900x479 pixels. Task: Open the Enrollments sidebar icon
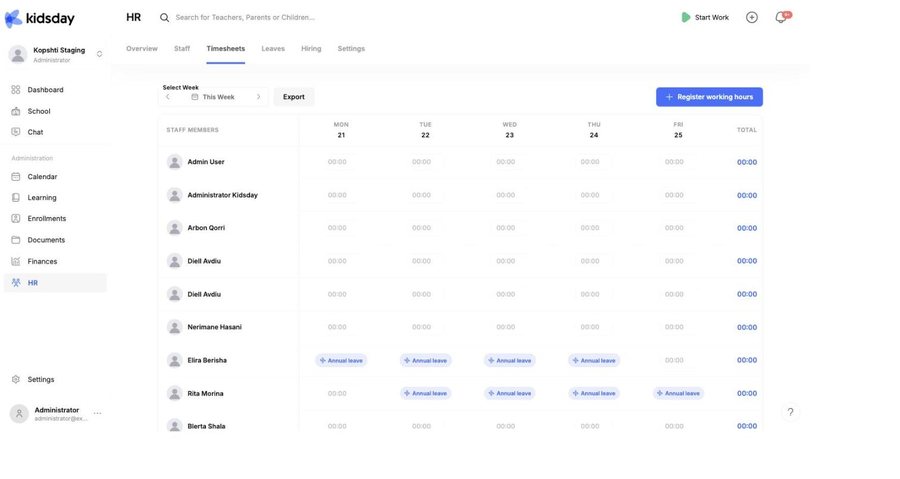(15, 219)
